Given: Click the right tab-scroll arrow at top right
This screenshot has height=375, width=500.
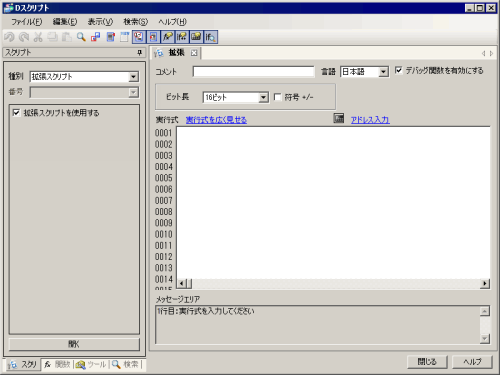Looking at the screenshot, I should 491,53.
